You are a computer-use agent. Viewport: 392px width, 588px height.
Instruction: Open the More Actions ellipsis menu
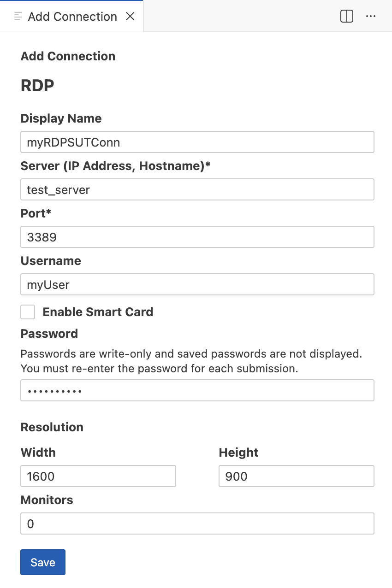(x=371, y=17)
